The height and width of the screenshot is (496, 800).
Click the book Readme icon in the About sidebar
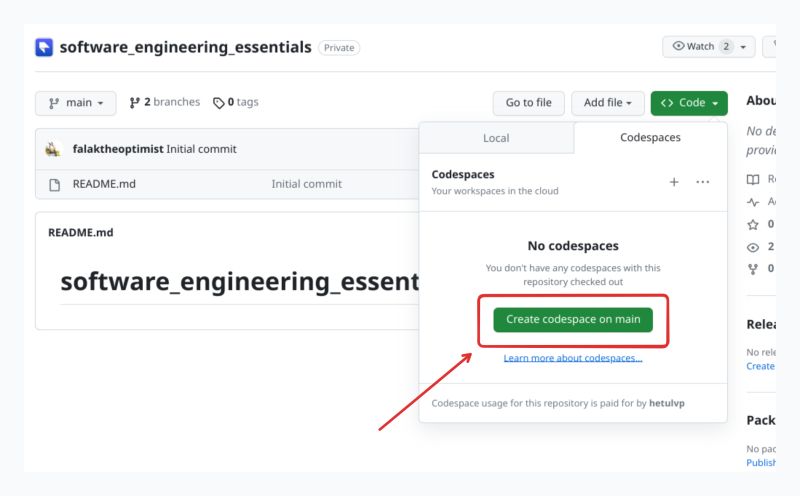[753, 179]
